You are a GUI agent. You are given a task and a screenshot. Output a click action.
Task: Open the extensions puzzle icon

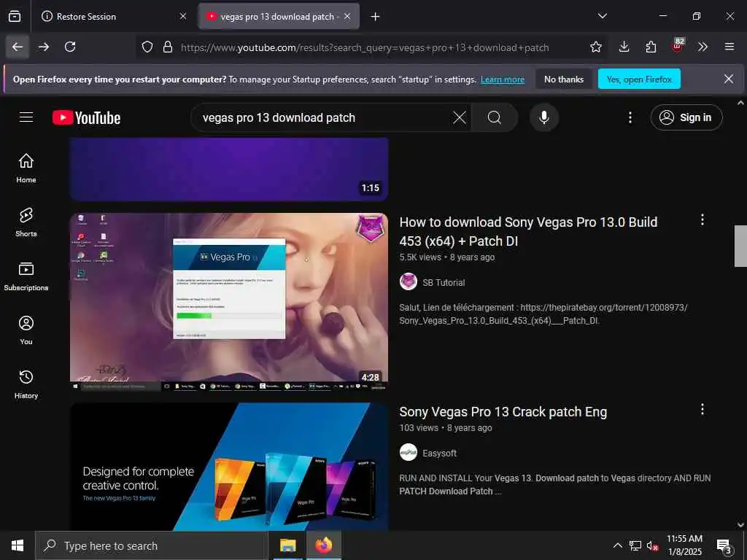pos(651,47)
